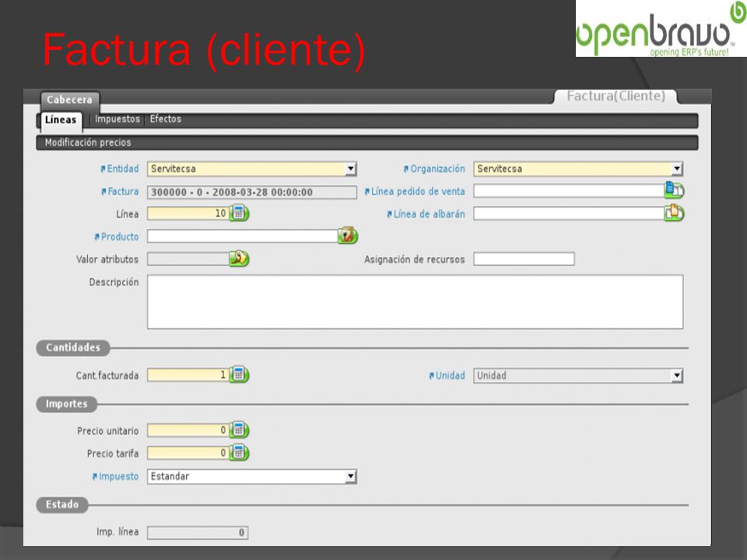Focus the Precio unitario field
This screenshot has height=560, width=747.
pyautogui.click(x=188, y=430)
